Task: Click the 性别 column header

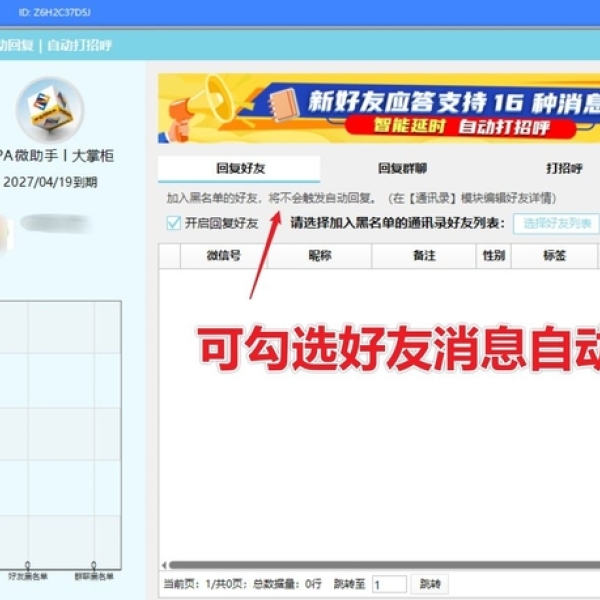Action: tap(493, 256)
